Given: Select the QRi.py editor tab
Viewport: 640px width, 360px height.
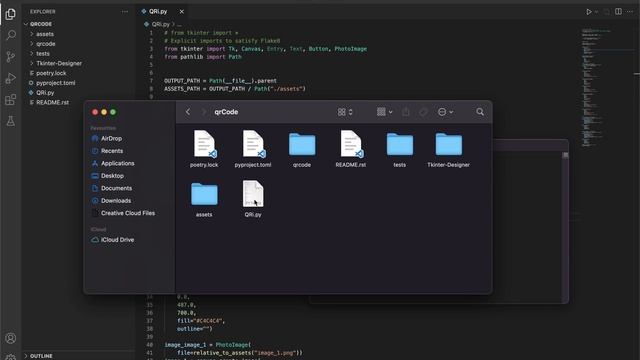Looking at the screenshot, I should 158,12.
